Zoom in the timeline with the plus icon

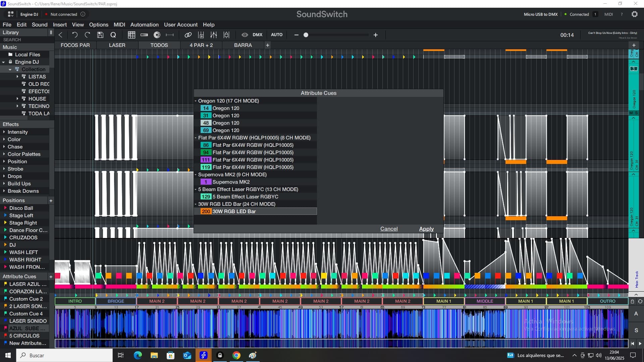376,35
